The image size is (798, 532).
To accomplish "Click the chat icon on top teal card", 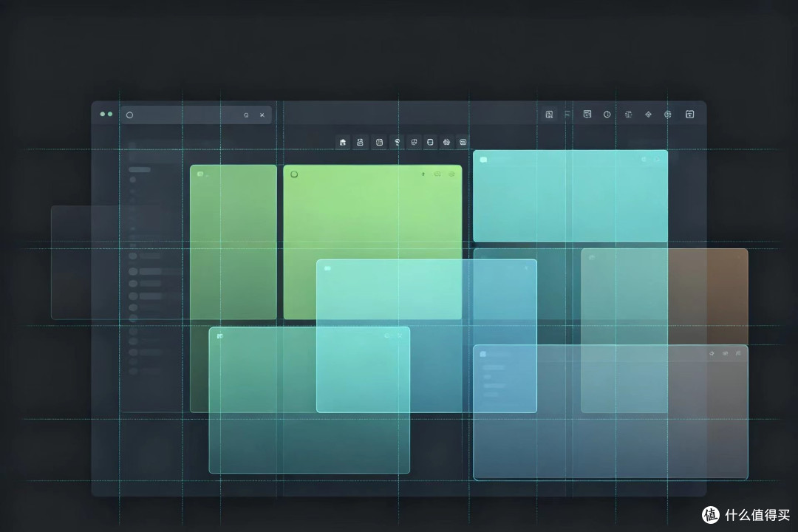I will (x=483, y=160).
